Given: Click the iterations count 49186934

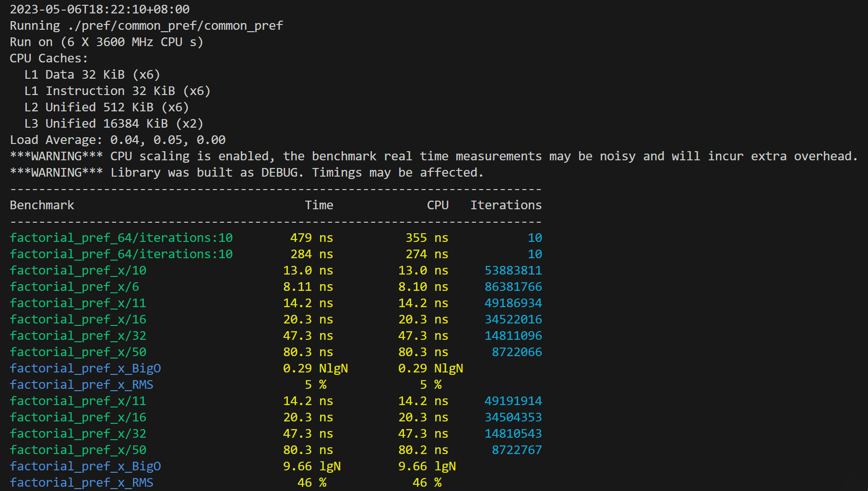Looking at the screenshot, I should point(513,303).
